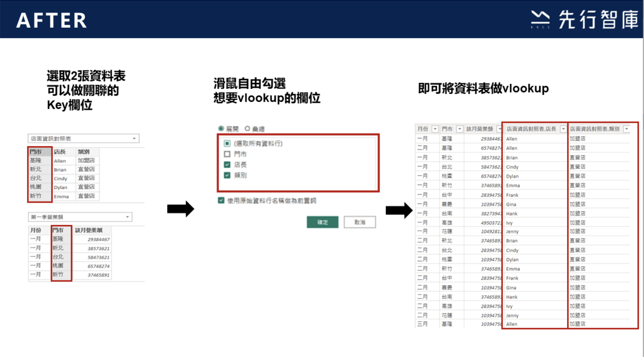The width and height of the screenshot is (644, 357).
Task: Open the 月份 column filter dropdown
Action: click(435, 129)
